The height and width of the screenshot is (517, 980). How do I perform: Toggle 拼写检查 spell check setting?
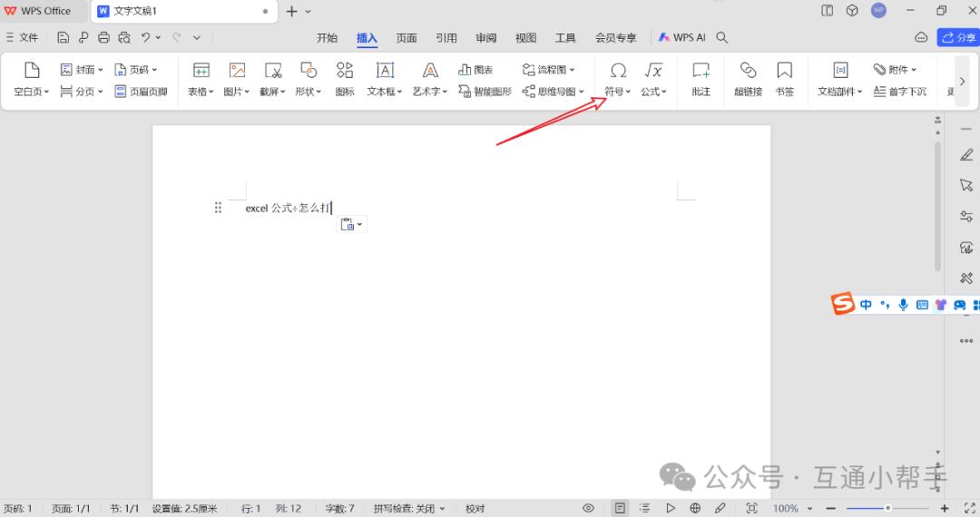tap(408, 508)
